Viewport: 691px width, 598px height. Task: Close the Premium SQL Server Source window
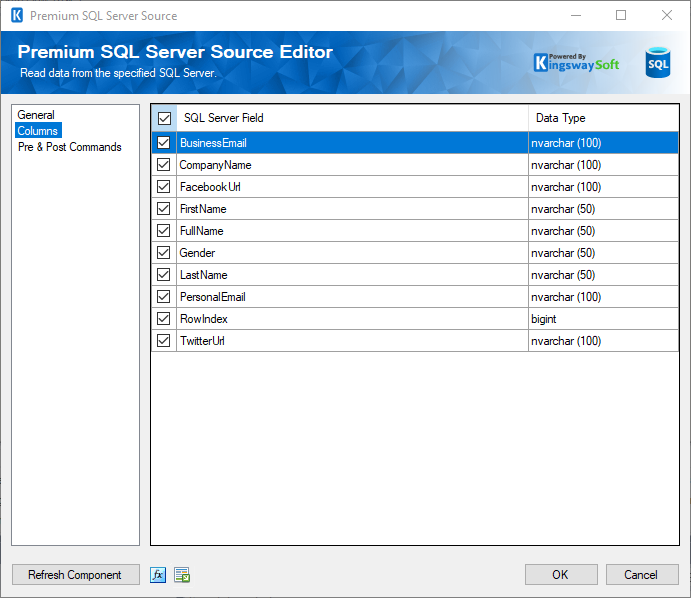(x=667, y=15)
